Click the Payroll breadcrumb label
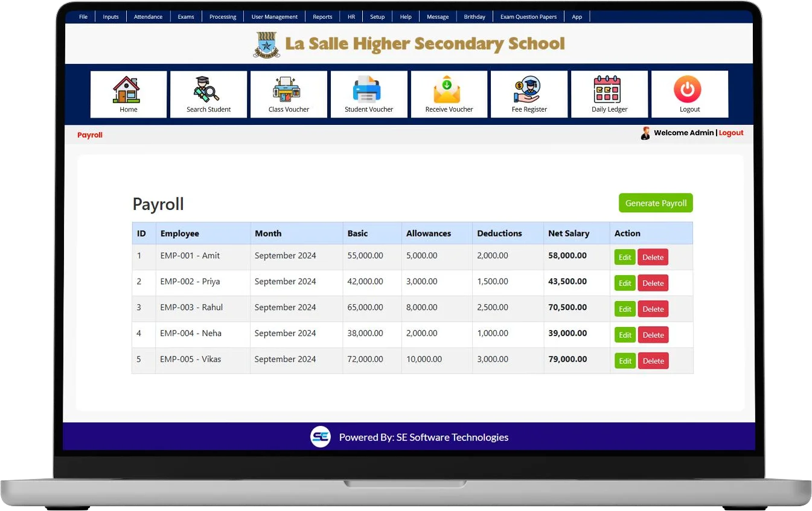812x511 pixels. (x=90, y=135)
